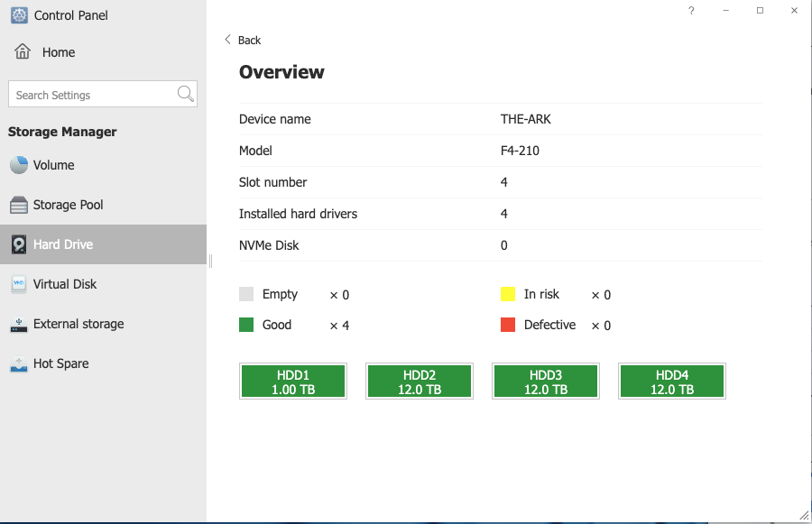812x524 pixels.
Task: Click the Back arrow chevron
Action: 227,40
